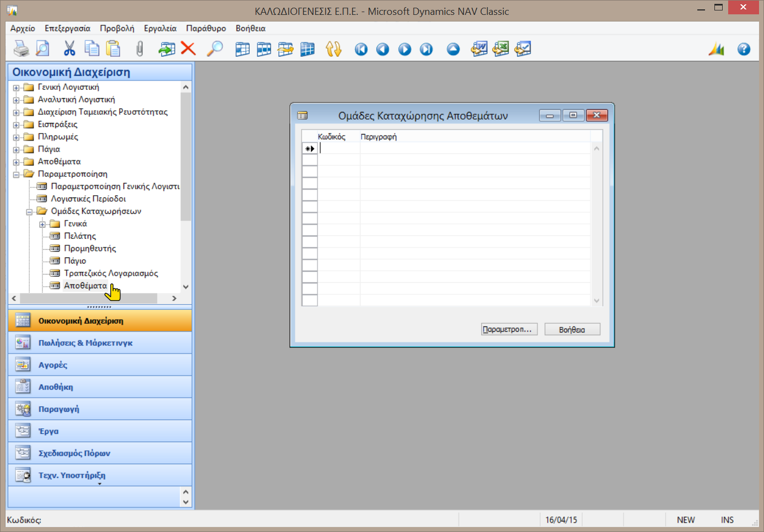The width and height of the screenshot is (764, 532).
Task: Select the Προμηθευτής tree item
Action: (90, 249)
